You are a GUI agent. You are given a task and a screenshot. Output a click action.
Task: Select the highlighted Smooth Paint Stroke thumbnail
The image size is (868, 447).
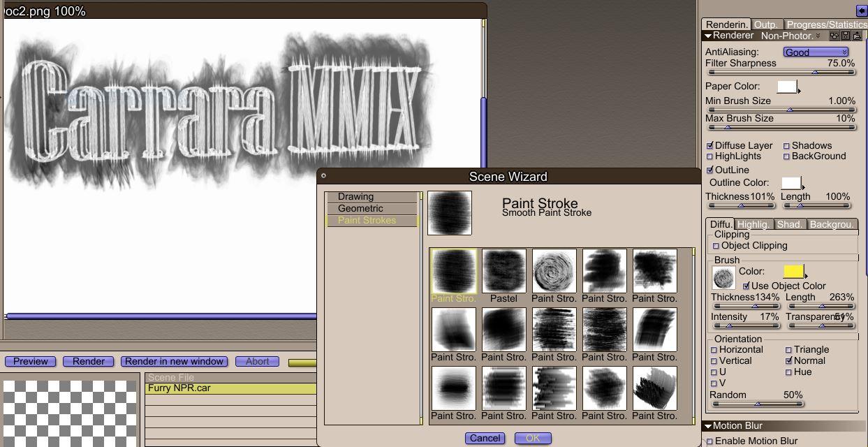(453, 271)
